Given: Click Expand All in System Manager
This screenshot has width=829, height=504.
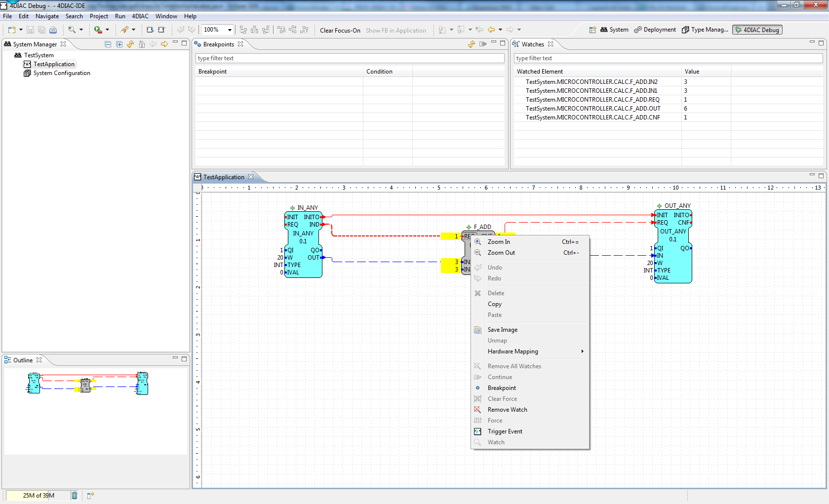Looking at the screenshot, I should tap(119, 44).
